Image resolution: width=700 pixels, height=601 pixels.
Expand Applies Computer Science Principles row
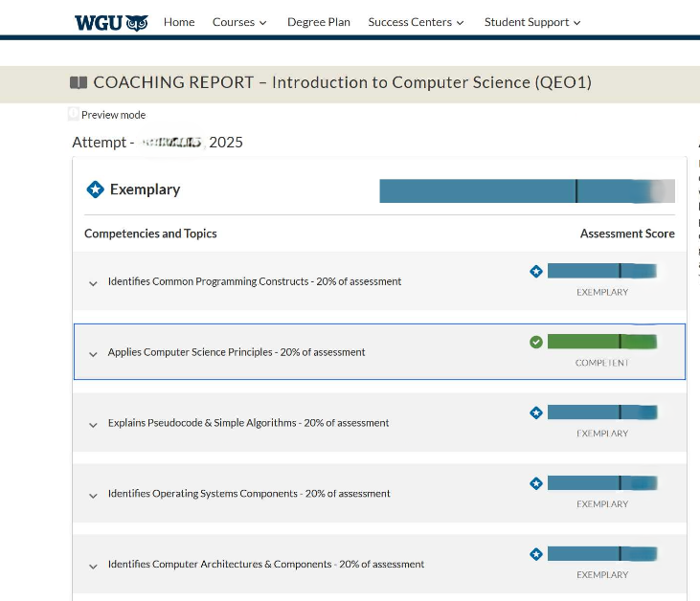93,354
